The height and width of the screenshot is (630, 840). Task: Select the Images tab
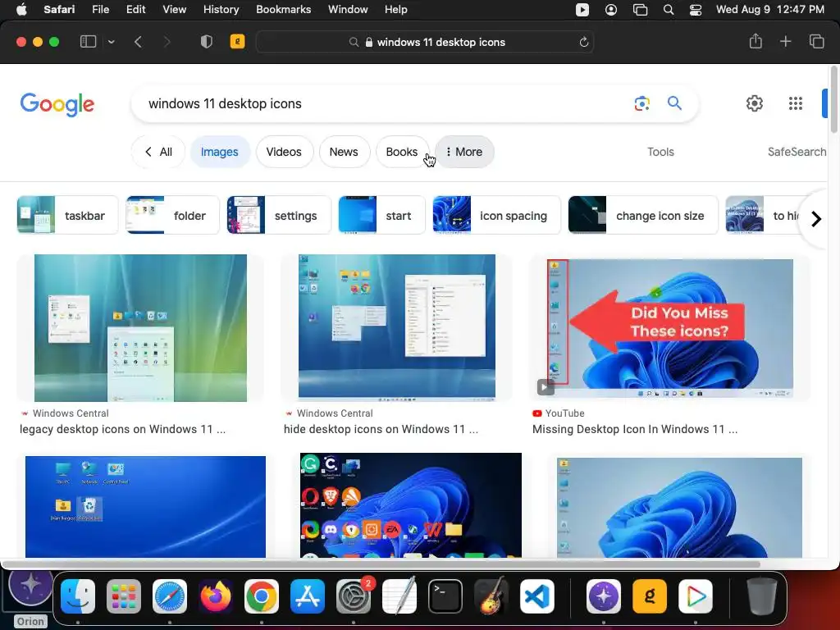coord(220,152)
